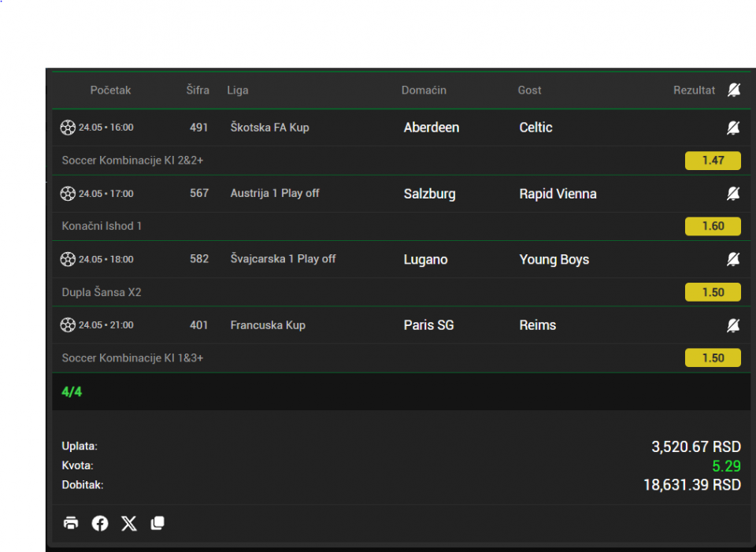Click the 24.05 • 16:00 start time
756x552 pixels.
pos(106,128)
